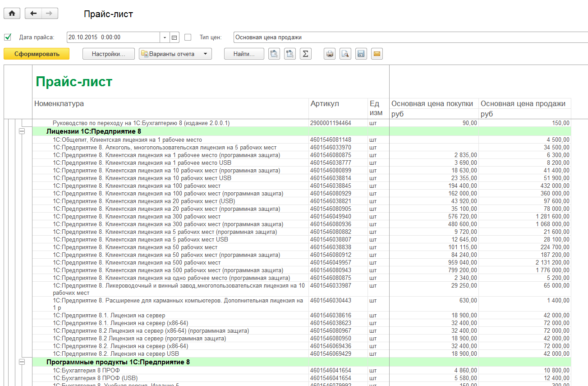
Task: Select Клиентская лицензия на 300 рабочих мест row
Action: coord(302,217)
